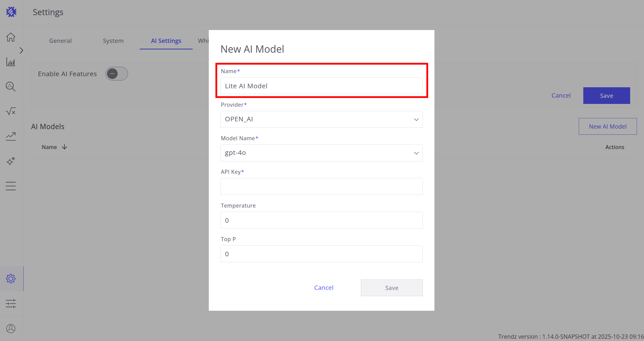
Task: Open the AI sparkle assistant icon
Action: pyautogui.click(x=11, y=161)
